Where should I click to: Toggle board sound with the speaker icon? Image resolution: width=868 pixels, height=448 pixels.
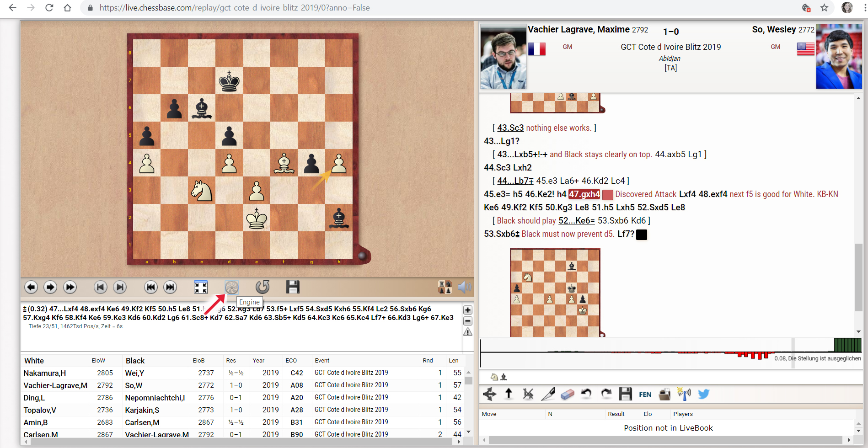tap(464, 287)
